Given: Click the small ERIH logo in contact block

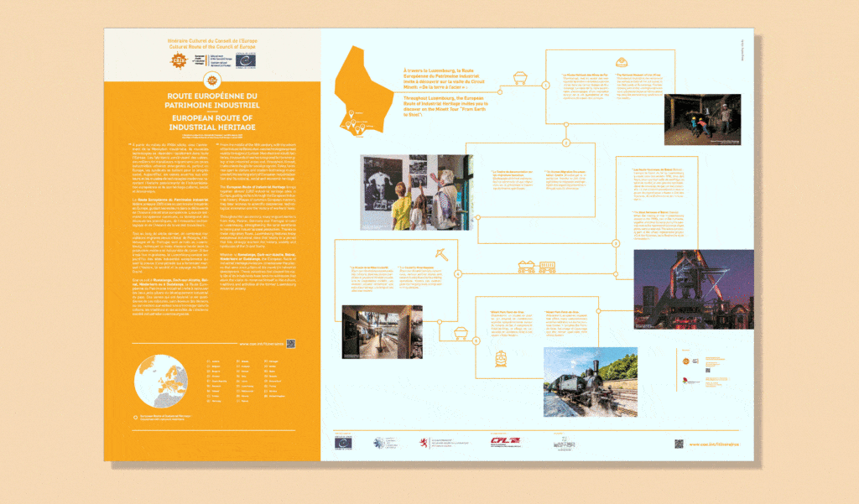Looking at the screenshot, I should (x=686, y=361).
